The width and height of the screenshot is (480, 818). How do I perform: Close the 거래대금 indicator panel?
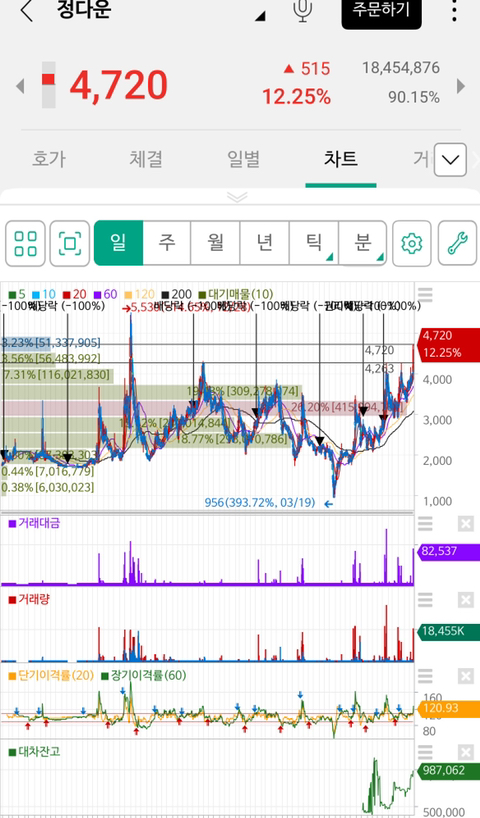click(x=465, y=523)
